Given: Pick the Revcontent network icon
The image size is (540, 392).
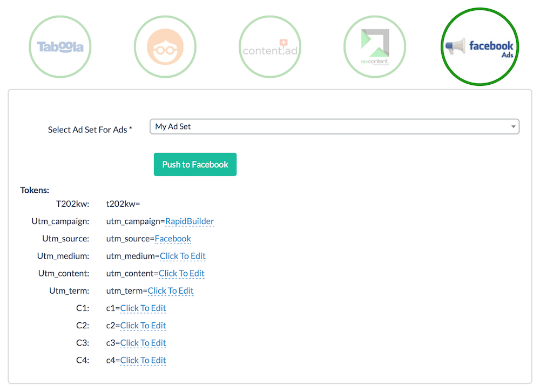Looking at the screenshot, I should (375, 47).
